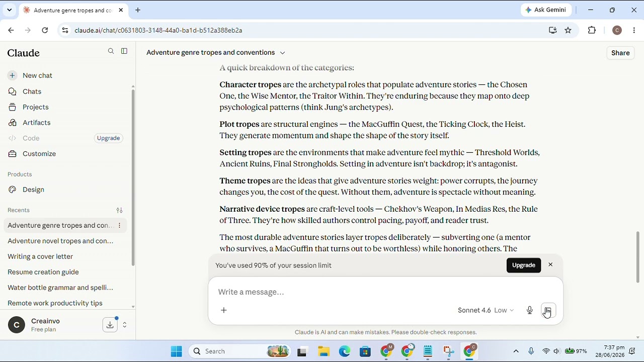Click sidebar vertical scrollbar
The height and width of the screenshot is (362, 644).
133,177
